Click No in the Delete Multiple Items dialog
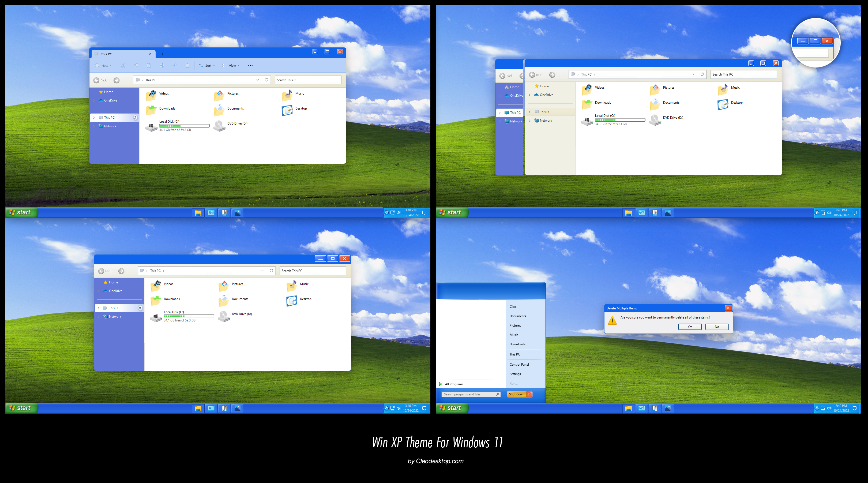Screen dimensions: 868x483 [x=717, y=327]
